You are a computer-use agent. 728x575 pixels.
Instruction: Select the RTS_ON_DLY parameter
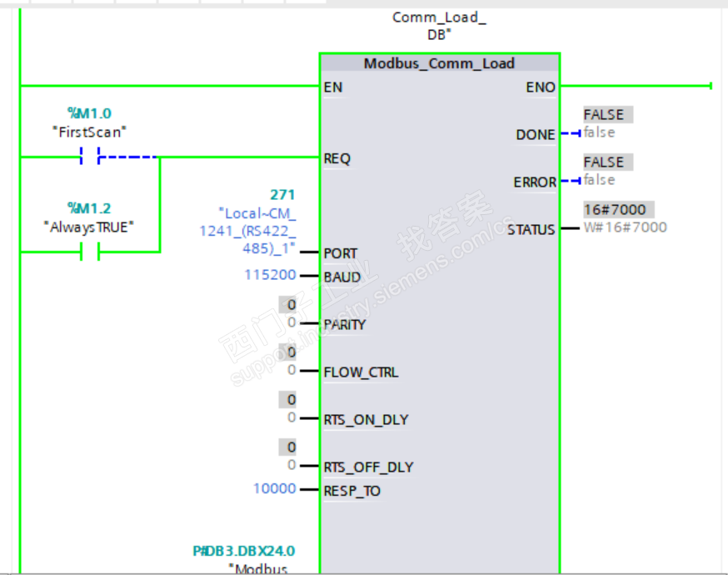366,420
